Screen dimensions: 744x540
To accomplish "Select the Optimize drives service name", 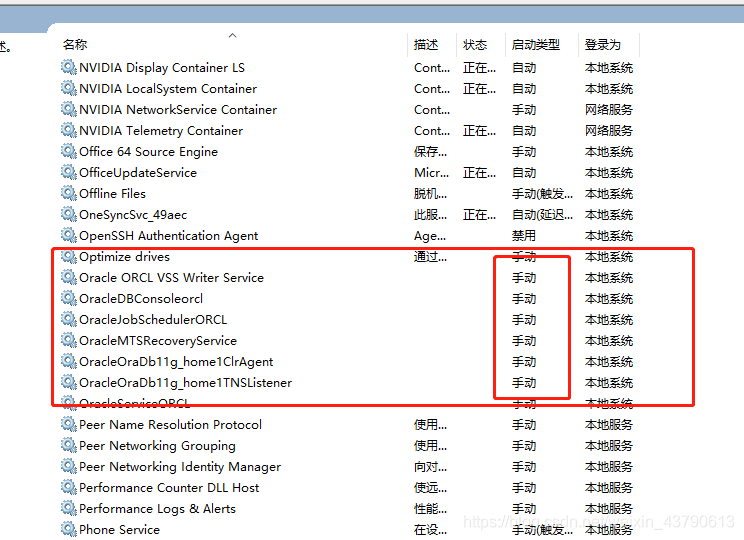I will pos(124,257).
